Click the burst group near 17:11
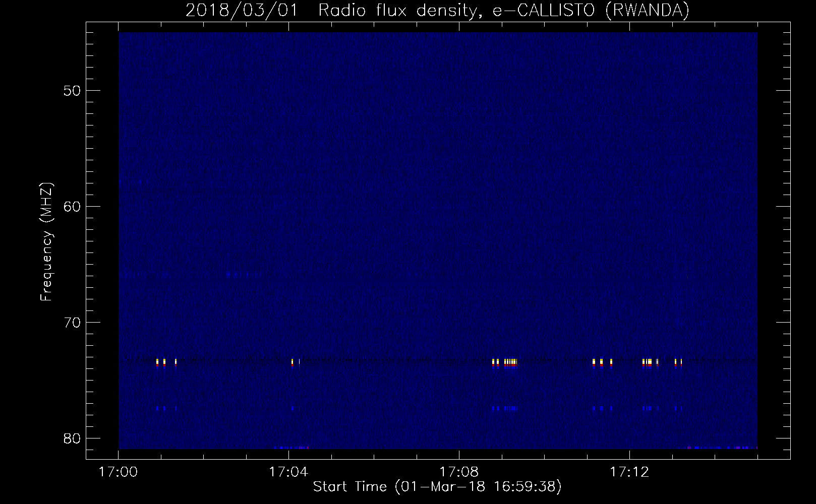The height and width of the screenshot is (504, 816). tap(602, 363)
